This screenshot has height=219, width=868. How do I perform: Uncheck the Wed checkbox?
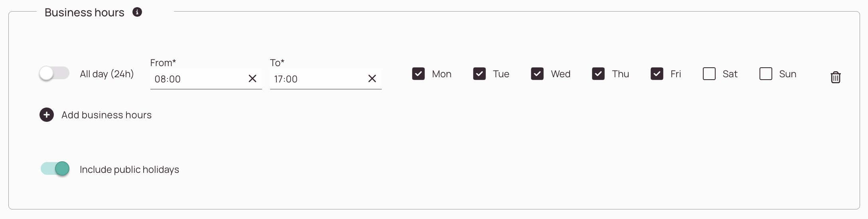pyautogui.click(x=537, y=74)
